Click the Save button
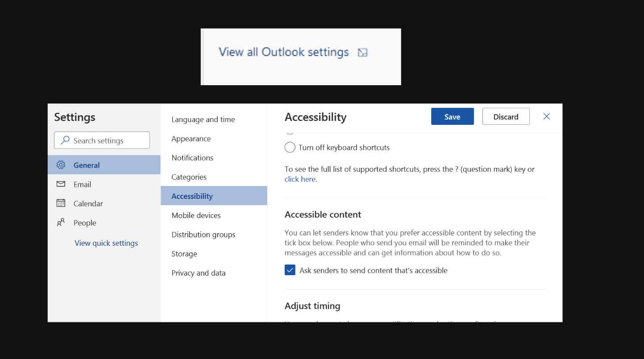 coord(452,116)
